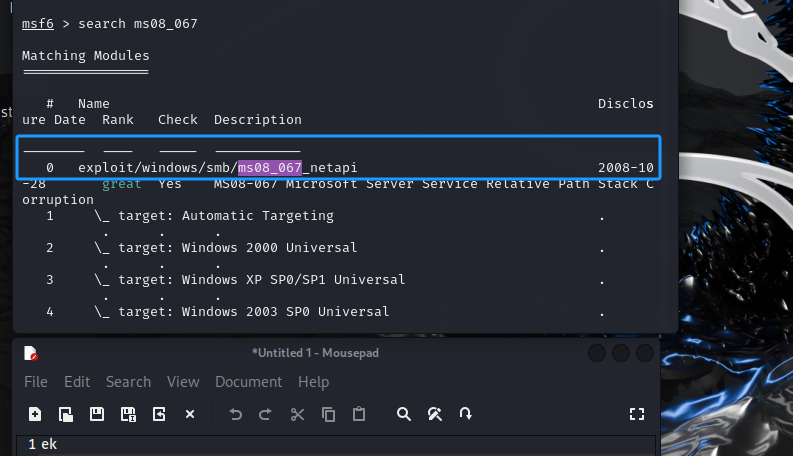Viewport: 793px width, 456px height.
Task: Open Find and Replace toolbar icon
Action: (435, 415)
